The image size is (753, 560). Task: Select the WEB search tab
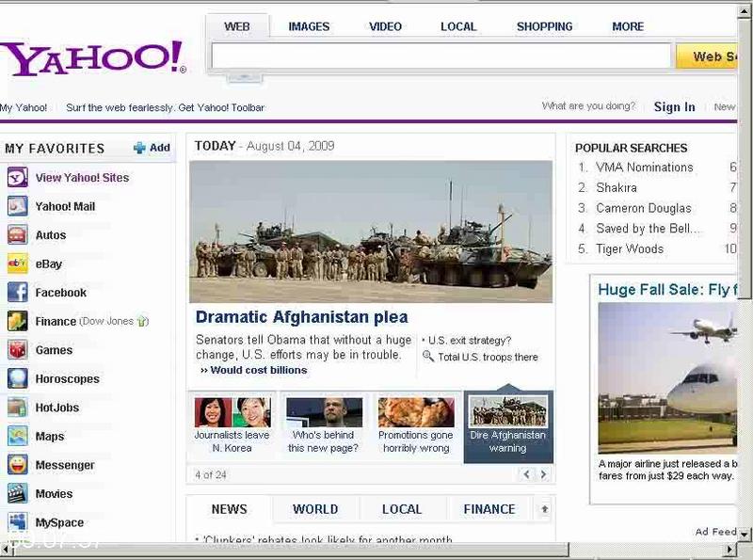(237, 26)
